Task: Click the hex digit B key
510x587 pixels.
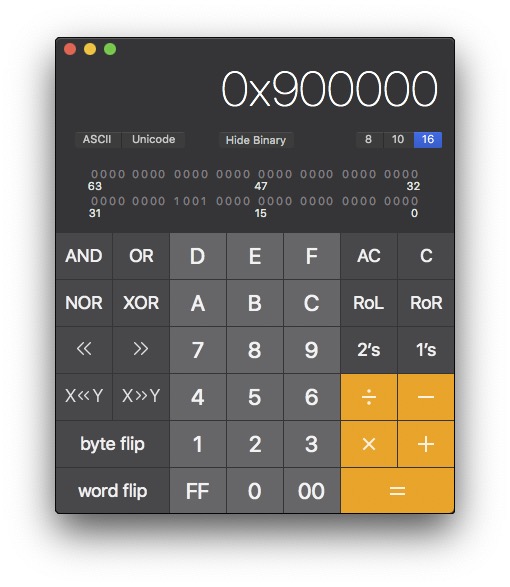Action: pos(255,303)
